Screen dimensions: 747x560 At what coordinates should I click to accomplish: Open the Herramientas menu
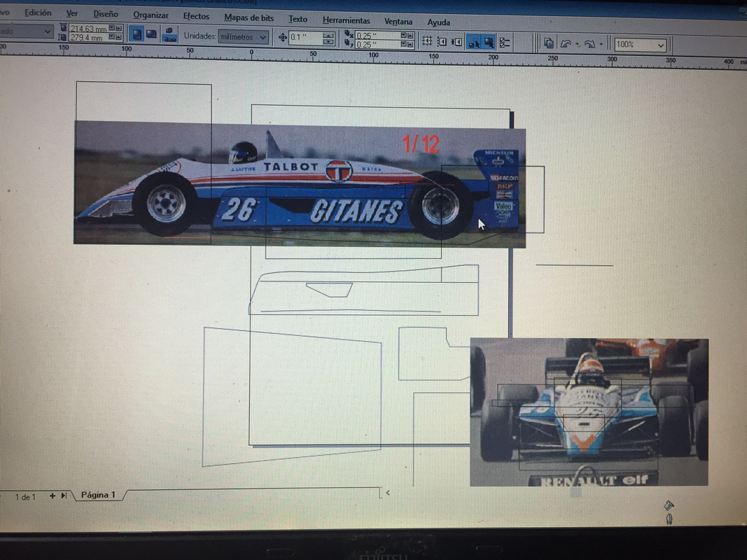(x=346, y=20)
